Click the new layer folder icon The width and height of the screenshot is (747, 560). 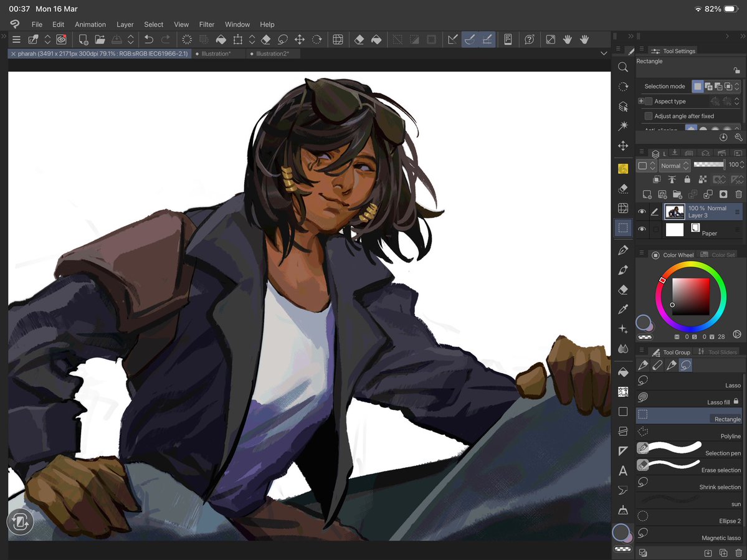677,194
